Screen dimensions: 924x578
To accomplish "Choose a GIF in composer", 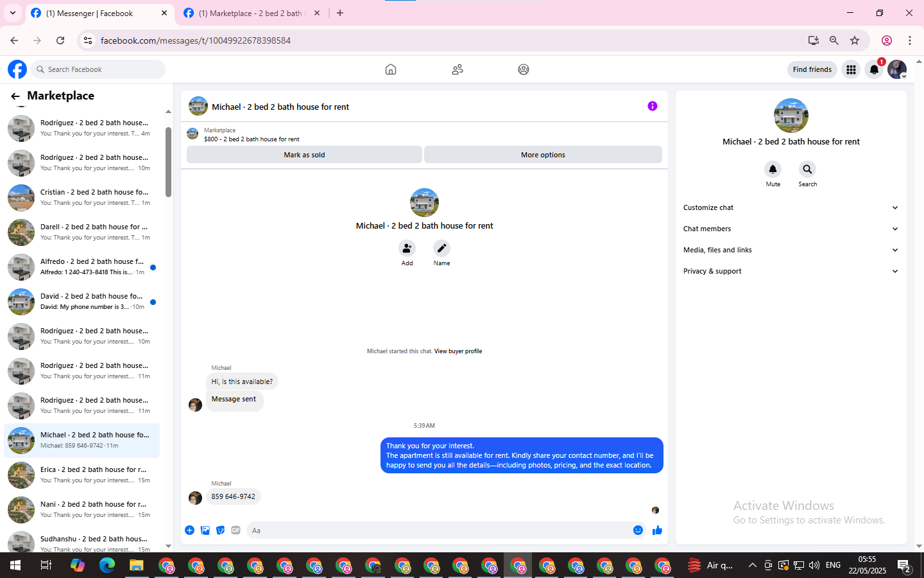I will [235, 530].
